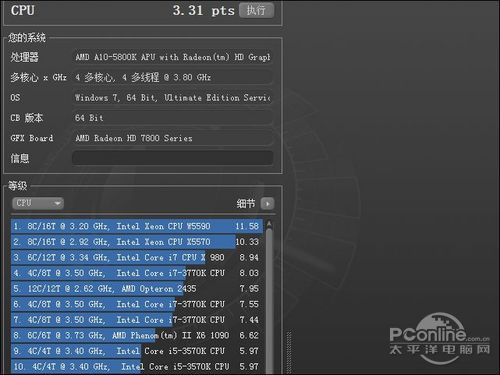
Task: Select rank 6 i7-3770K 7.55 entry
Action: coord(137,304)
